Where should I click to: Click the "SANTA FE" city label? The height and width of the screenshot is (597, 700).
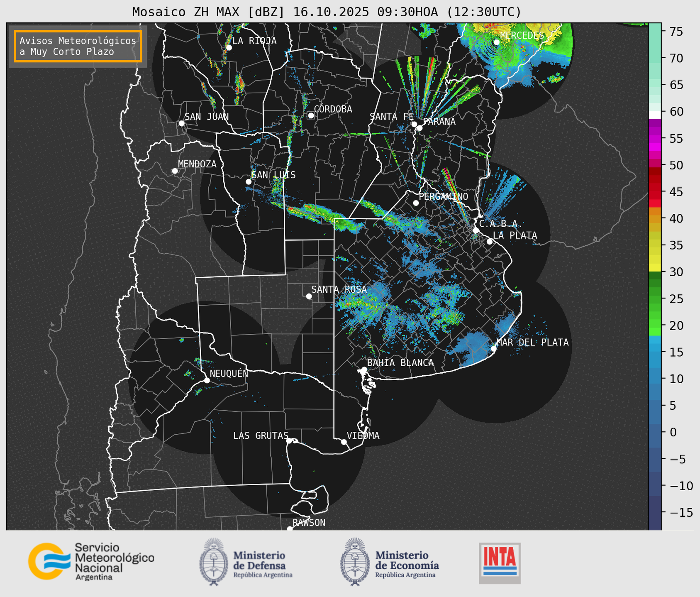392,117
